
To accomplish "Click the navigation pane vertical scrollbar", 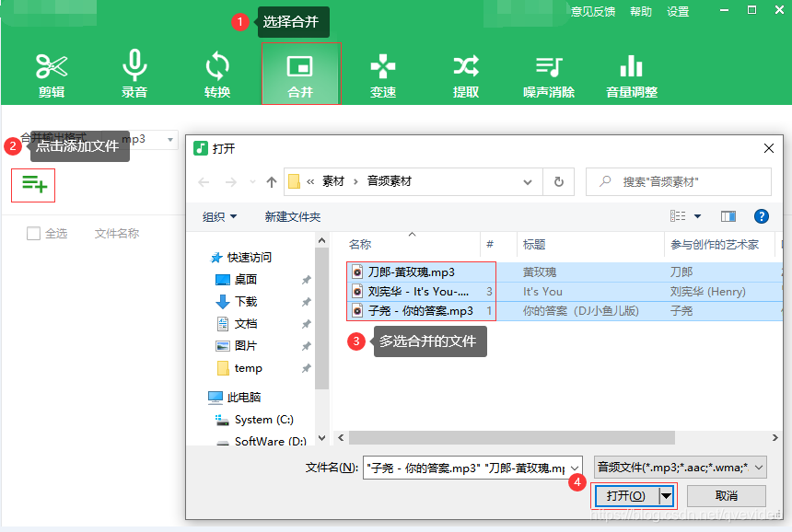I will [x=321, y=318].
